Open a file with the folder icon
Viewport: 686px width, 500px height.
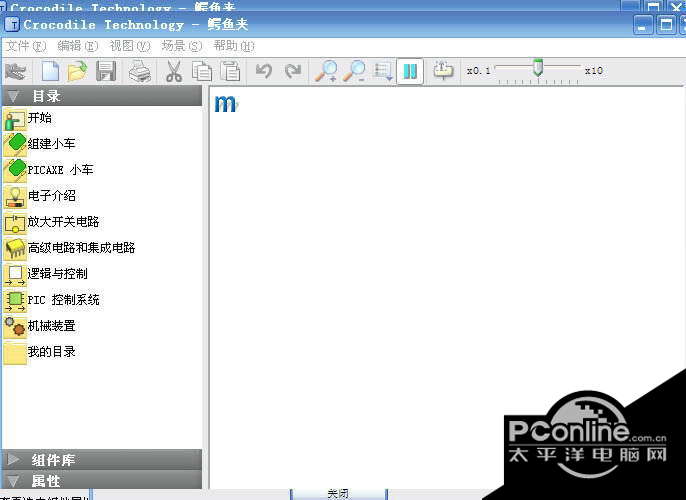[x=77, y=71]
